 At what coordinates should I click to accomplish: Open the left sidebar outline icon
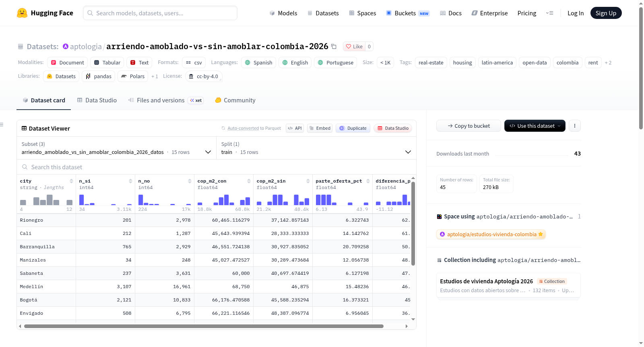tap(2, 125)
